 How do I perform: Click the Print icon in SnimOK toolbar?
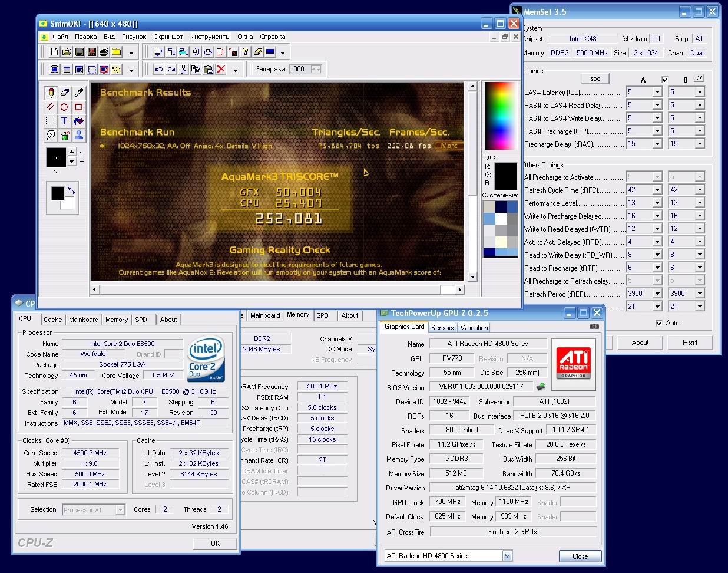tap(104, 52)
